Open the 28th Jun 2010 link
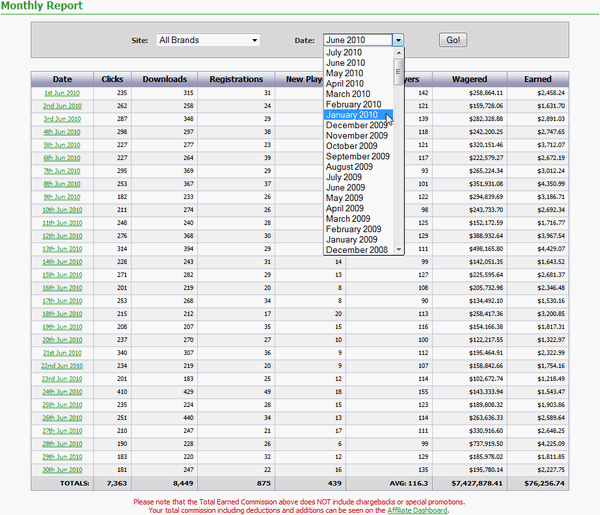This screenshot has width=600, height=515. click(x=62, y=444)
